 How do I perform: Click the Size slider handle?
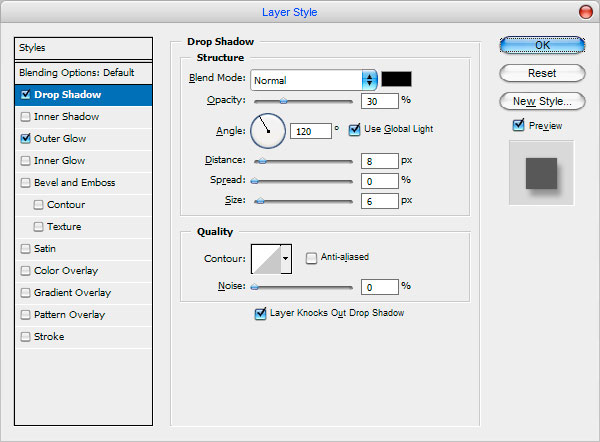pyautogui.click(x=260, y=201)
